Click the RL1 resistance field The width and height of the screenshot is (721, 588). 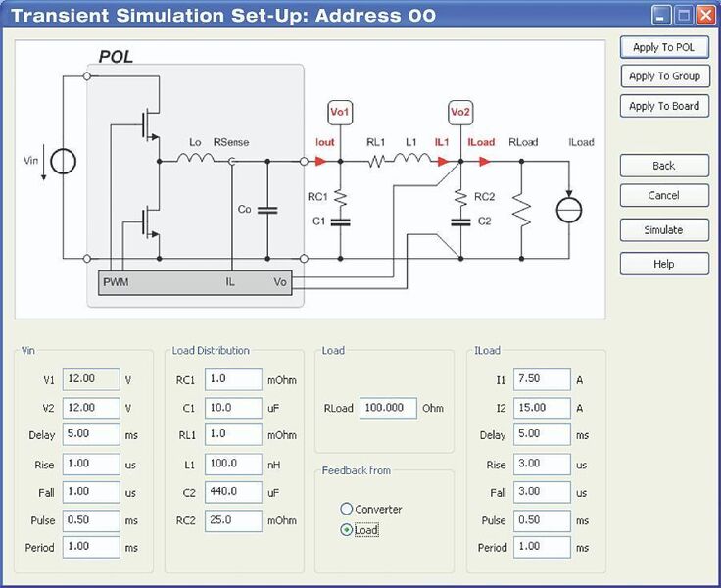pos(233,434)
